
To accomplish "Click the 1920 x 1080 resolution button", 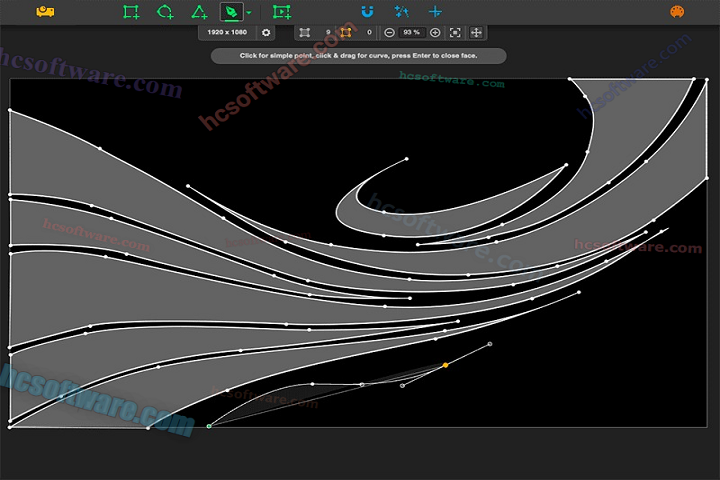I will (227, 33).
